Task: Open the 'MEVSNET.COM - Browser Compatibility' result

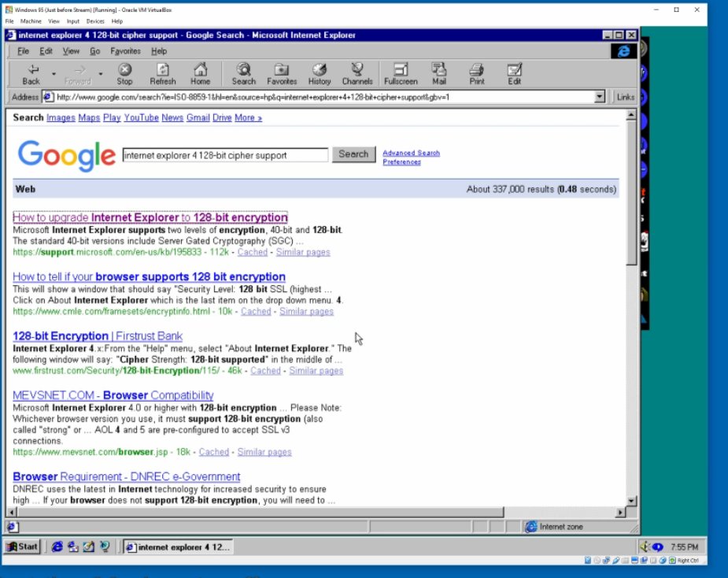Action: coord(113,395)
